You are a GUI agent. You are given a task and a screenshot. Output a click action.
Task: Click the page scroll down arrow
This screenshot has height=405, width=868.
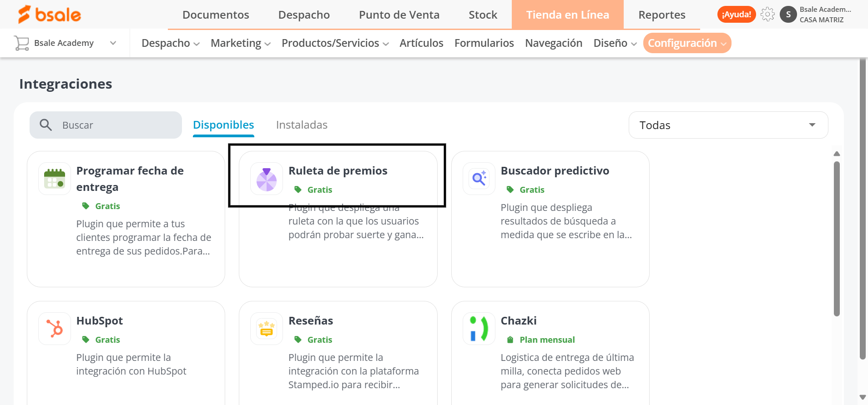[863, 397]
